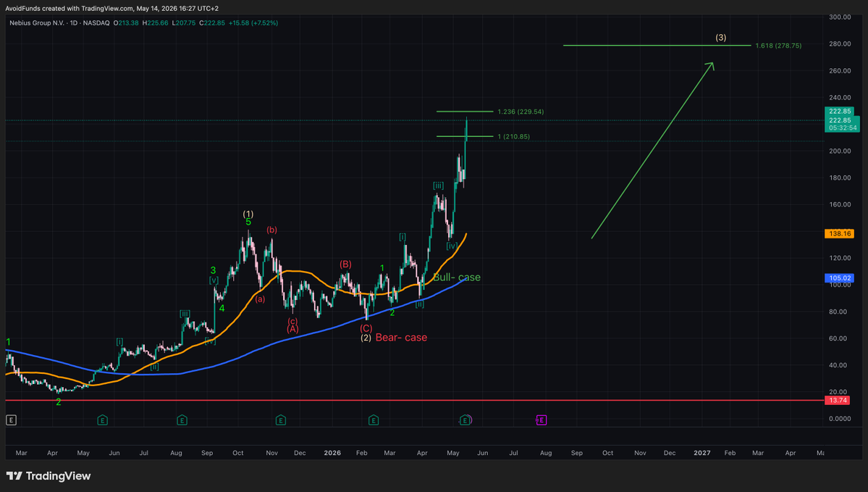The image size is (868, 492).
Task: Click the red horizontal support line
Action: [416, 400]
